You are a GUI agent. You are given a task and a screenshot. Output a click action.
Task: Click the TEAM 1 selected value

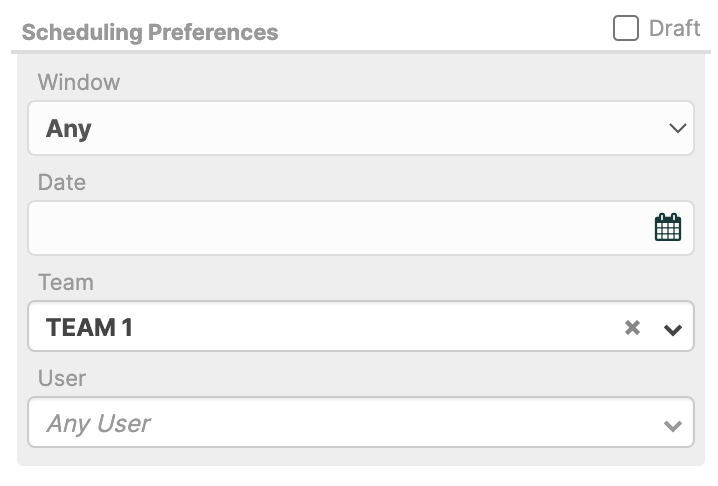(x=89, y=328)
